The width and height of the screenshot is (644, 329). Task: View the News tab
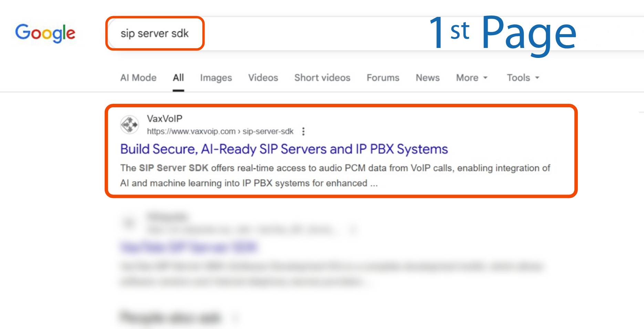click(x=427, y=78)
